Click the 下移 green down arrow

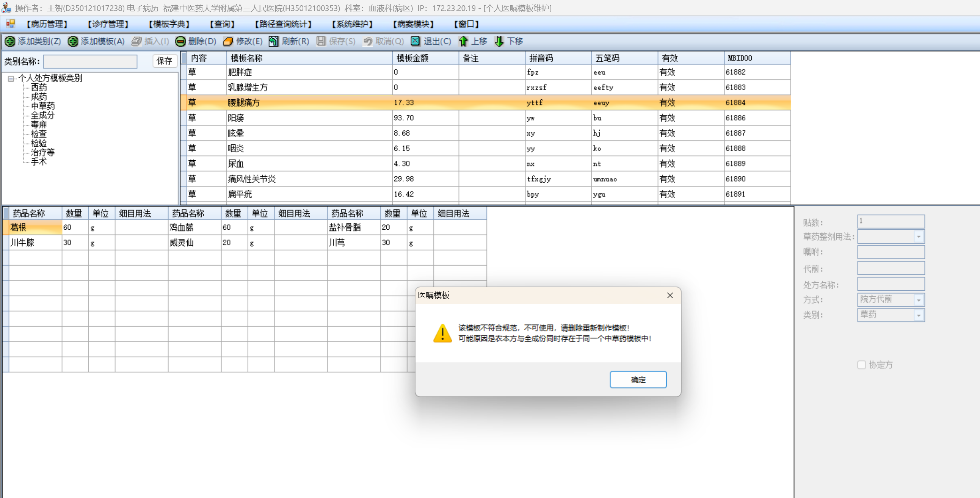[x=499, y=41]
